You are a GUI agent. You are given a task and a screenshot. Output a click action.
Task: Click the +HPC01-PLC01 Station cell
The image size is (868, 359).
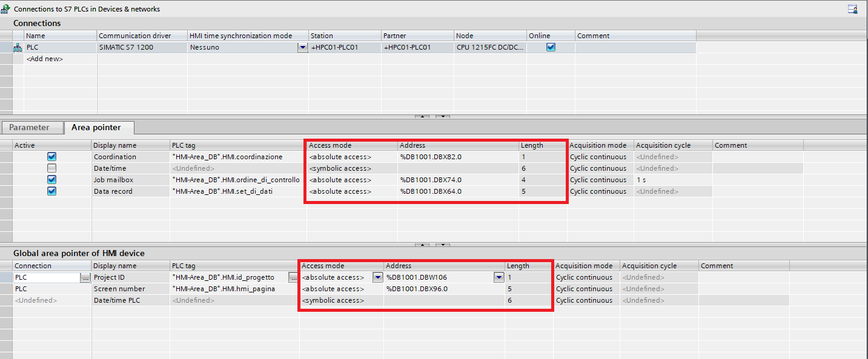tap(345, 47)
